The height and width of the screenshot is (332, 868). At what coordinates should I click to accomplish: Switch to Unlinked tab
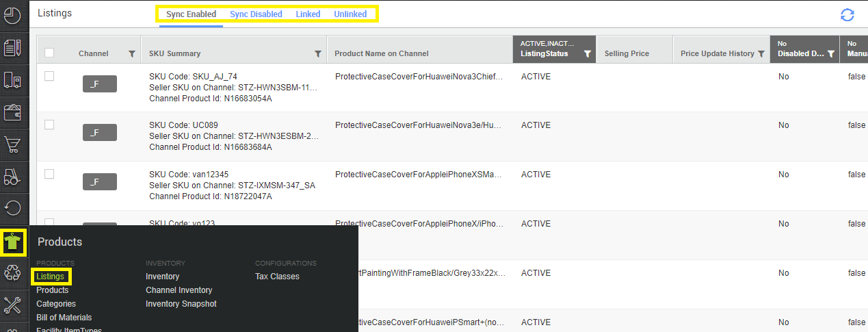click(x=350, y=14)
